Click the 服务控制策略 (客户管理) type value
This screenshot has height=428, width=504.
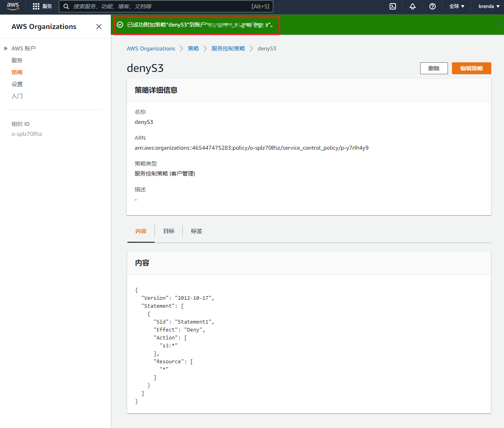[165, 174]
